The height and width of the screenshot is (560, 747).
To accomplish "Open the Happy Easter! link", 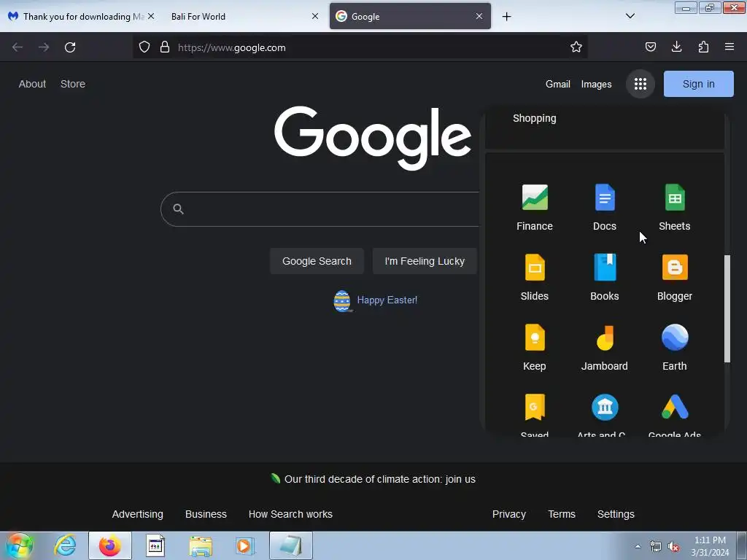I will tap(387, 300).
